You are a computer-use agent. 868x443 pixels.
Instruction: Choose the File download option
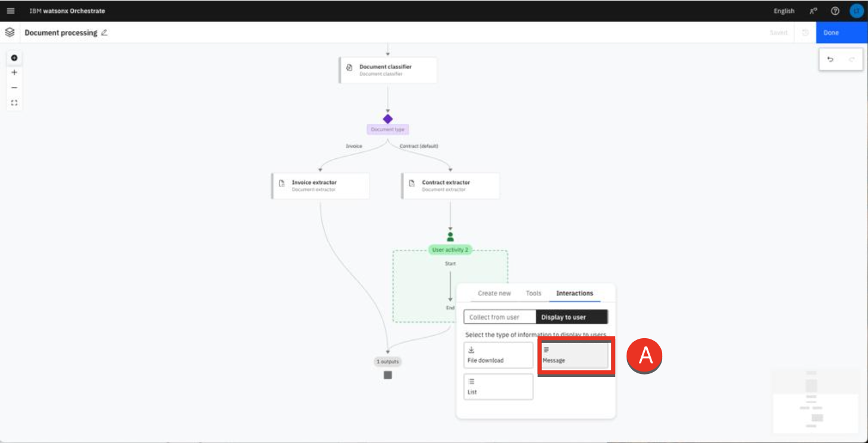499,355
